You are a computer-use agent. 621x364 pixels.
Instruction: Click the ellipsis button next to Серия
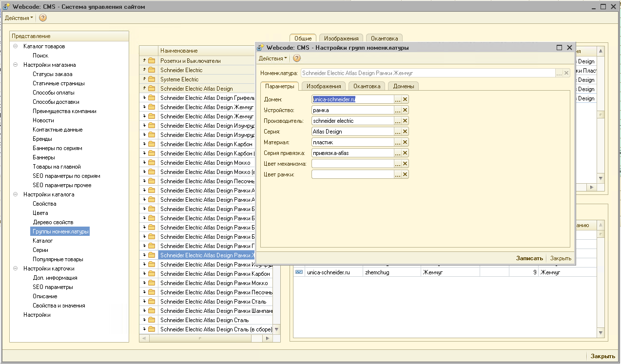tap(398, 132)
